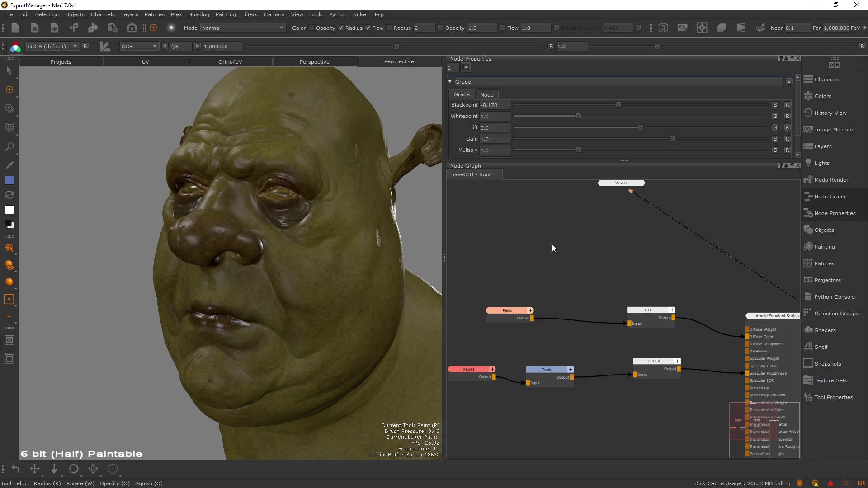Select the Node tab in Grade properties
868x488 pixels.
click(x=486, y=94)
